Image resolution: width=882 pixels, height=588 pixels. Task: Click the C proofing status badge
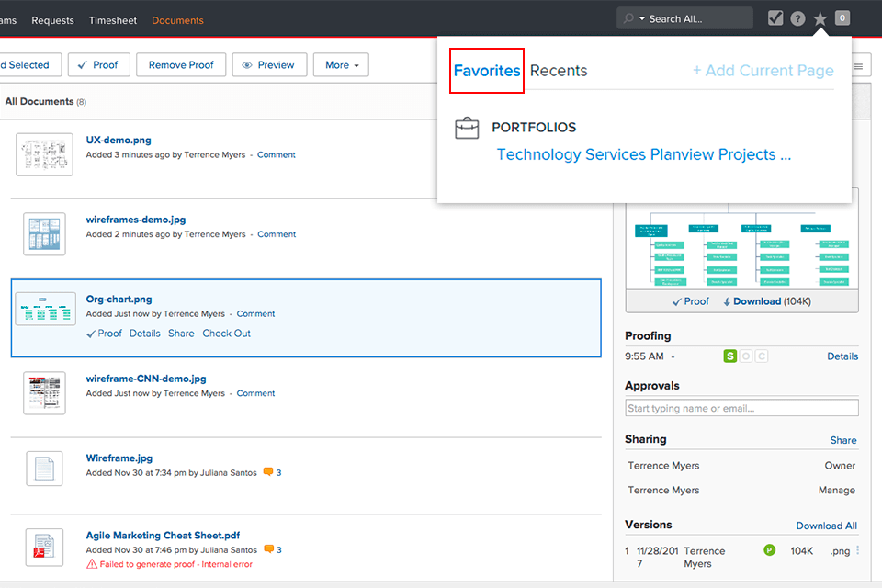pyautogui.click(x=762, y=356)
